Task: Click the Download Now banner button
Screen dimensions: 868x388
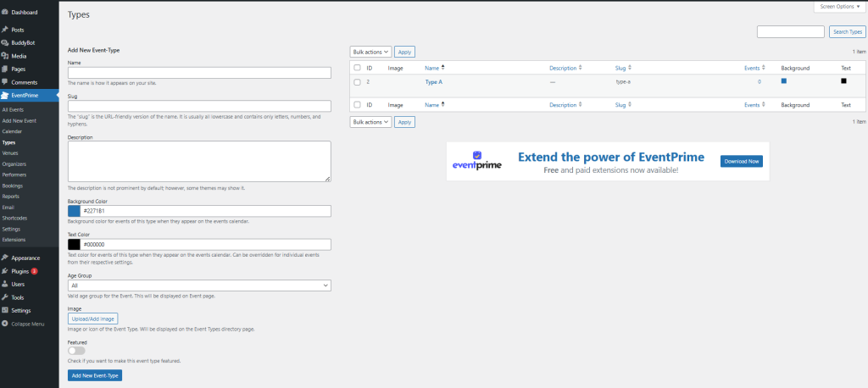Action: pos(741,161)
